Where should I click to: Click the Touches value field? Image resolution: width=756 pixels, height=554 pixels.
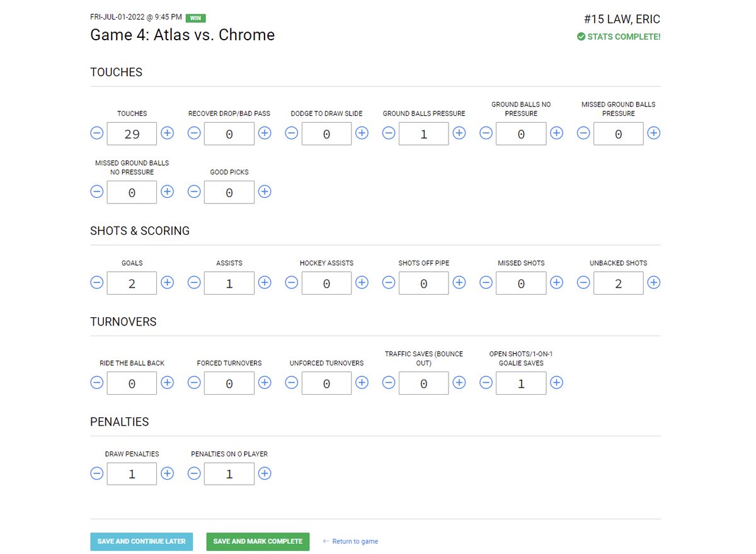132,133
